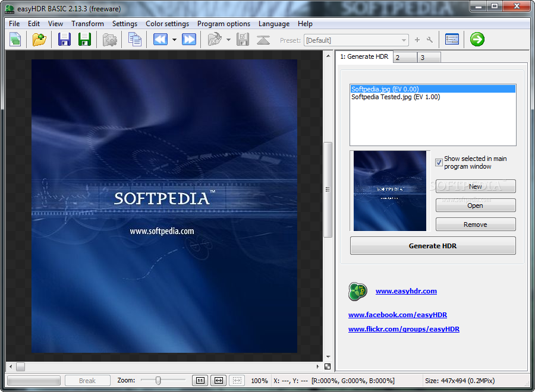Click the vertical scrollbar up arrow

pyautogui.click(x=328, y=56)
